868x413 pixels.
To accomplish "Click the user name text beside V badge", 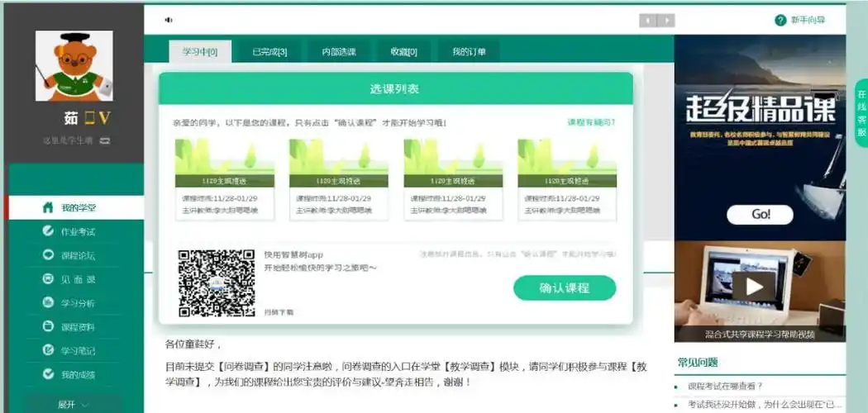I will point(70,118).
